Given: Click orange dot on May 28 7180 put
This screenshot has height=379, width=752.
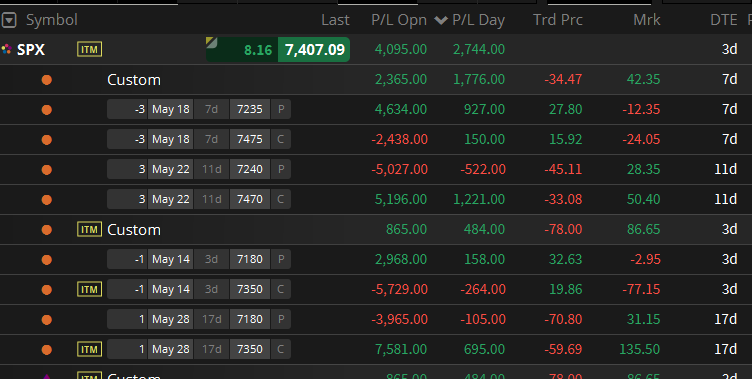Looking at the screenshot, I should (47, 320).
